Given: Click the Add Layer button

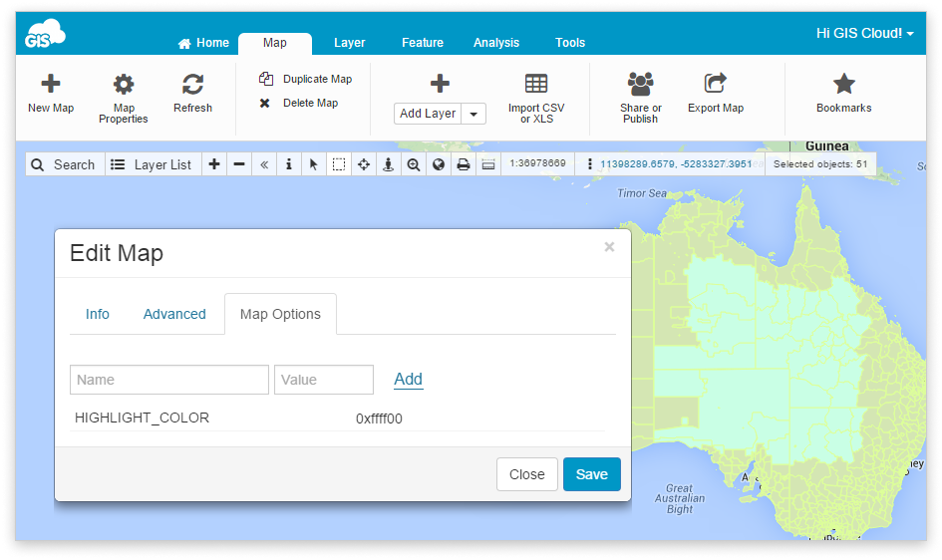Looking at the screenshot, I should (x=428, y=114).
